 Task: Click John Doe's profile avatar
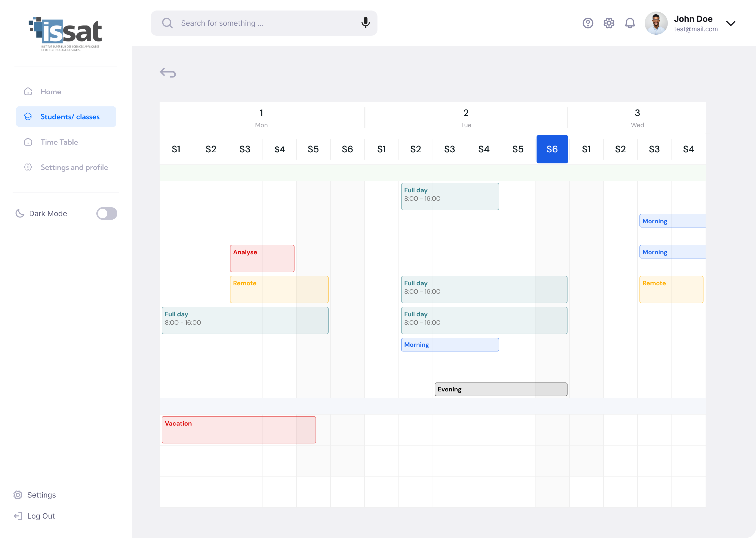(656, 23)
